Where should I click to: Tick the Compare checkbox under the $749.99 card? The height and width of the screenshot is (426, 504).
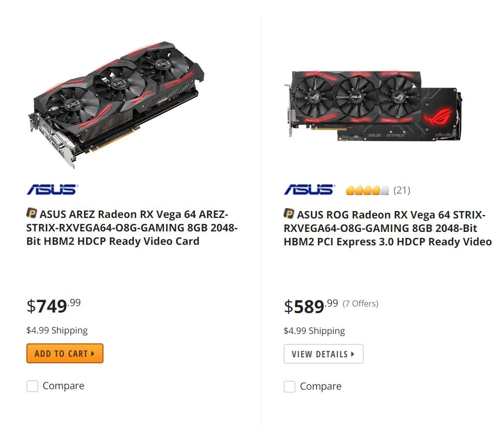(32, 386)
